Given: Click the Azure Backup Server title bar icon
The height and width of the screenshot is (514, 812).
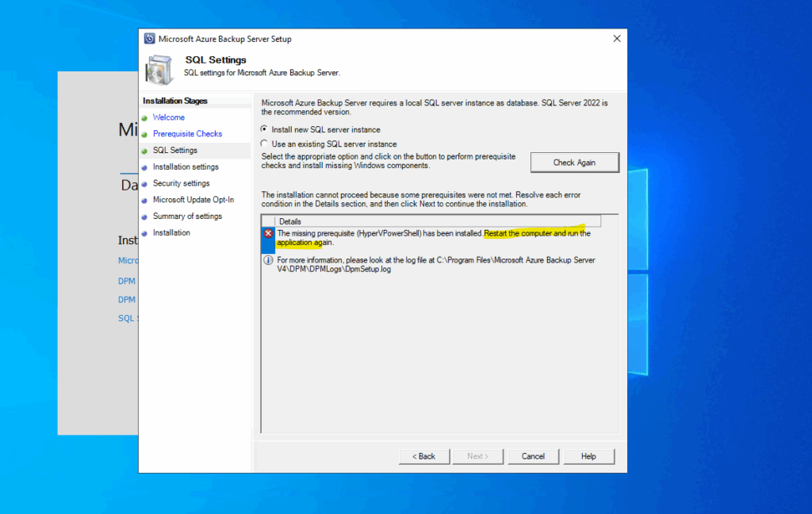Looking at the screenshot, I should point(149,39).
